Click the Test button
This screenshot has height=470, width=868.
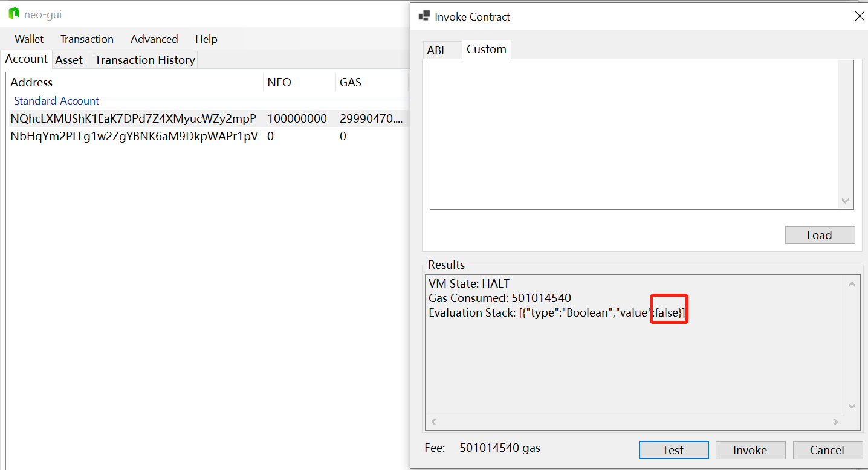(x=673, y=450)
